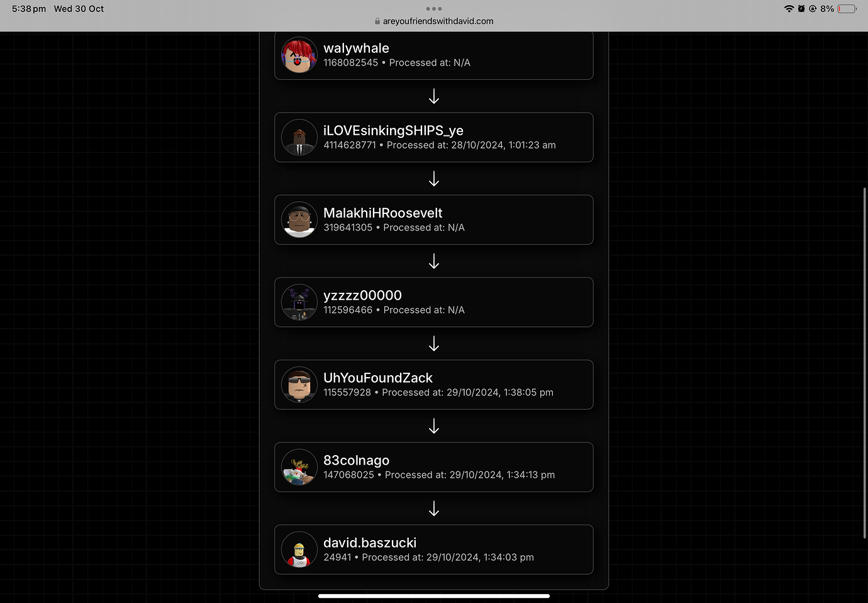Screen dimensions: 868x603
Task: Click walywhale's red-haired avatar
Action: [x=299, y=55]
